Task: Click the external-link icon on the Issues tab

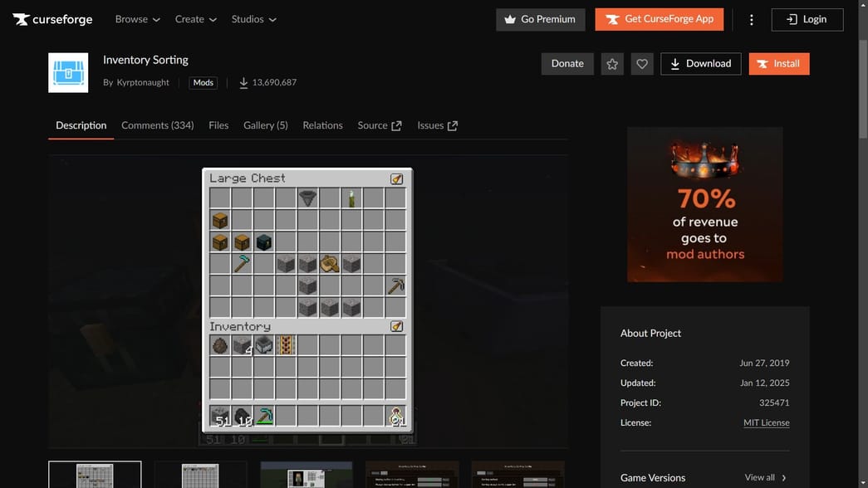Action: pyautogui.click(x=453, y=124)
